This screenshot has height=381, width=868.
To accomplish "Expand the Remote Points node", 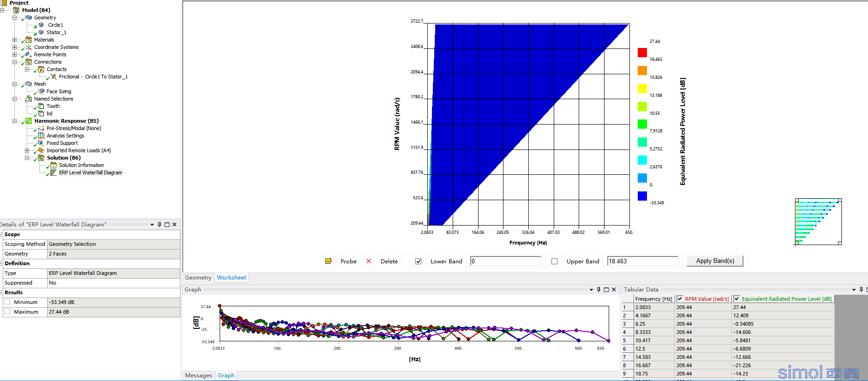I will (x=14, y=54).
